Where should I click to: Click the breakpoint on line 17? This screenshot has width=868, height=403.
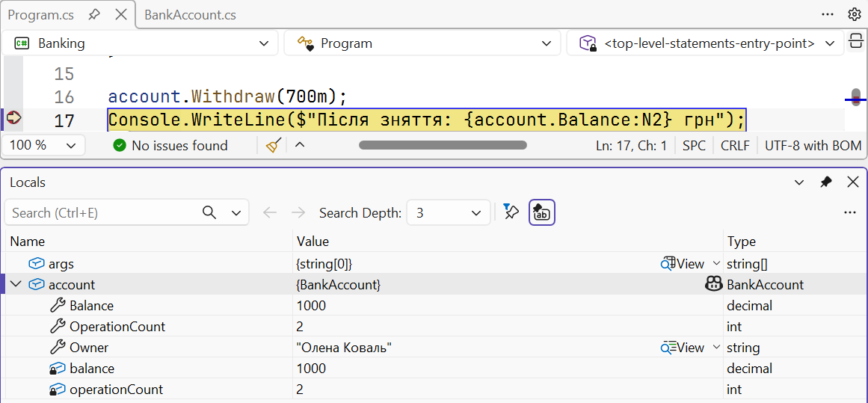[x=13, y=118]
